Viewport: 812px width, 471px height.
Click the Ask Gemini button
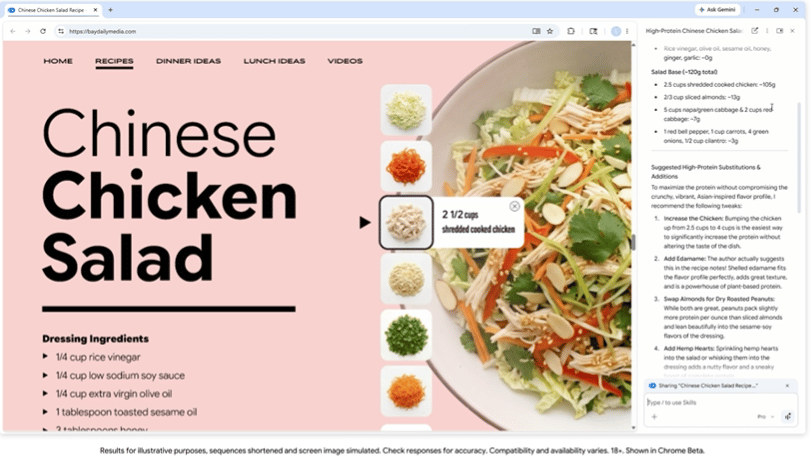[x=717, y=9]
